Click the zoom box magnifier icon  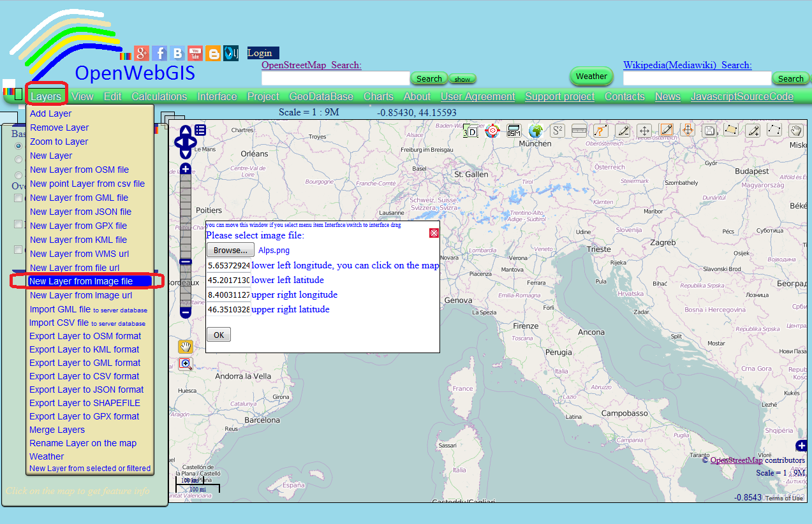tap(186, 364)
